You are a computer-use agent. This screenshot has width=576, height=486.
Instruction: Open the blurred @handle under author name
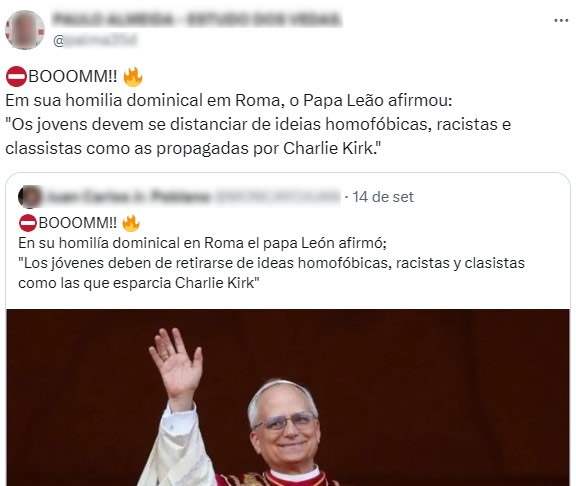[x=95, y=40]
